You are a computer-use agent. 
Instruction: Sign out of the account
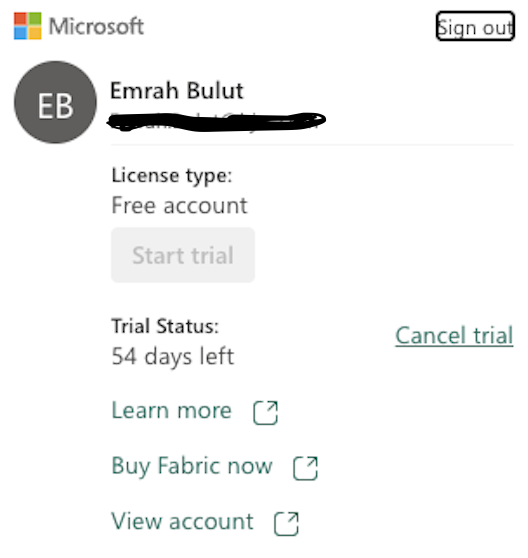tap(475, 26)
